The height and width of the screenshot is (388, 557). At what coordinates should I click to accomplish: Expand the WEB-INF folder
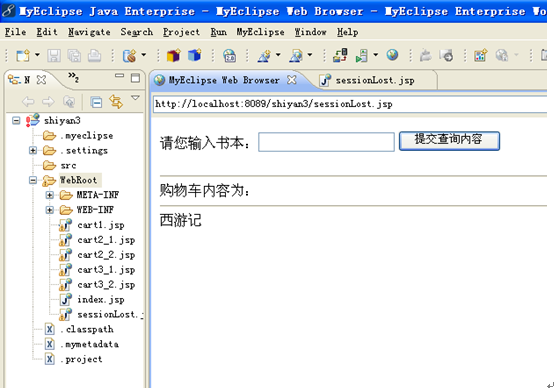click(50, 210)
